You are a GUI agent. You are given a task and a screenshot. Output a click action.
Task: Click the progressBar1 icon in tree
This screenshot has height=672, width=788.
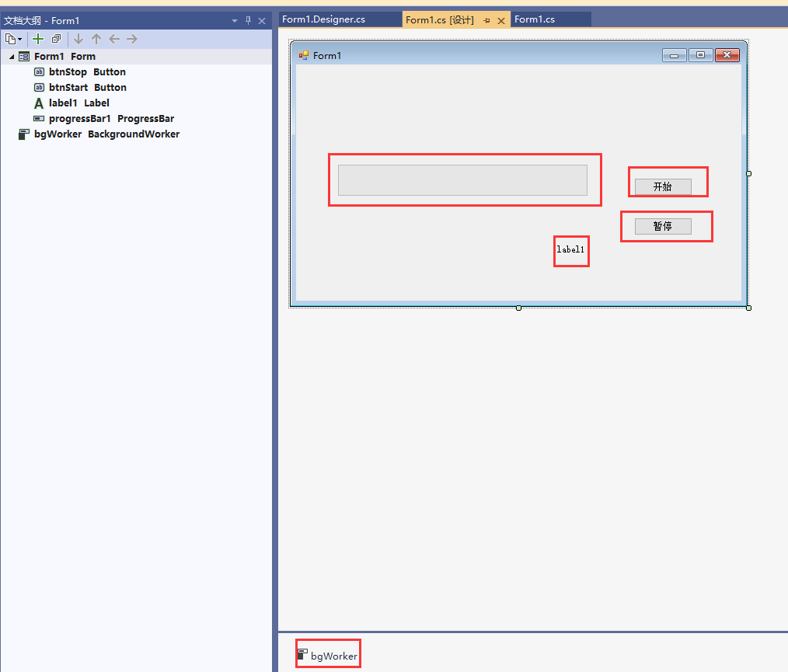(39, 119)
